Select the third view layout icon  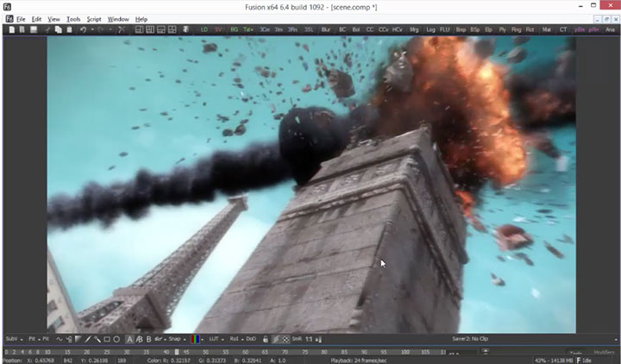pos(161,29)
